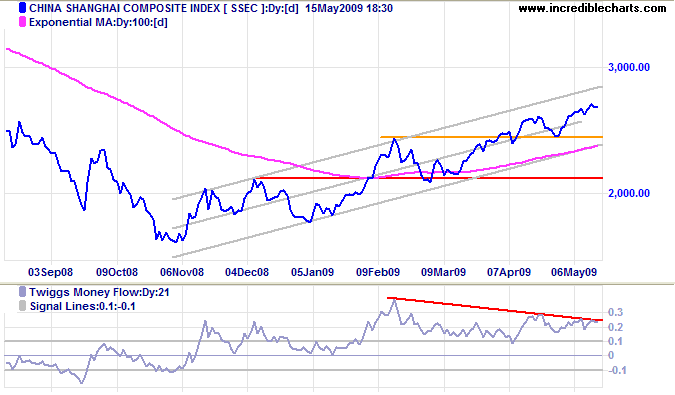Screen dimensions: 675x395
Task: Click the 04Dec08 date axis label
Action: coord(247,272)
